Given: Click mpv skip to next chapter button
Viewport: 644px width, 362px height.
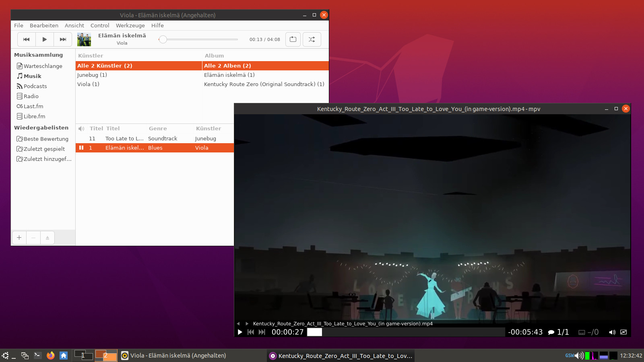Looking at the screenshot, I should (262, 332).
